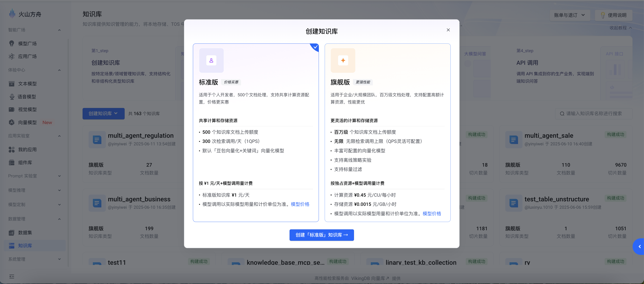This screenshot has width=644, height=284.
Task: Open the 使用说明 button
Action: pos(613,15)
